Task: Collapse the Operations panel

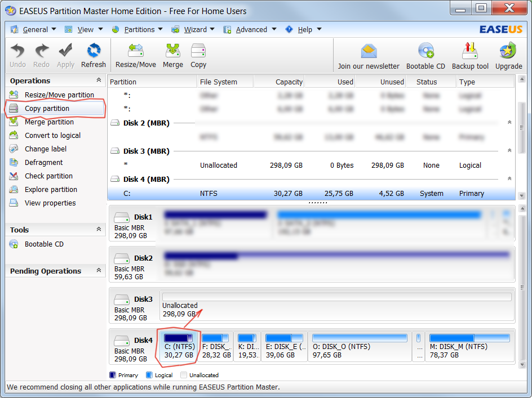Action: (99, 81)
